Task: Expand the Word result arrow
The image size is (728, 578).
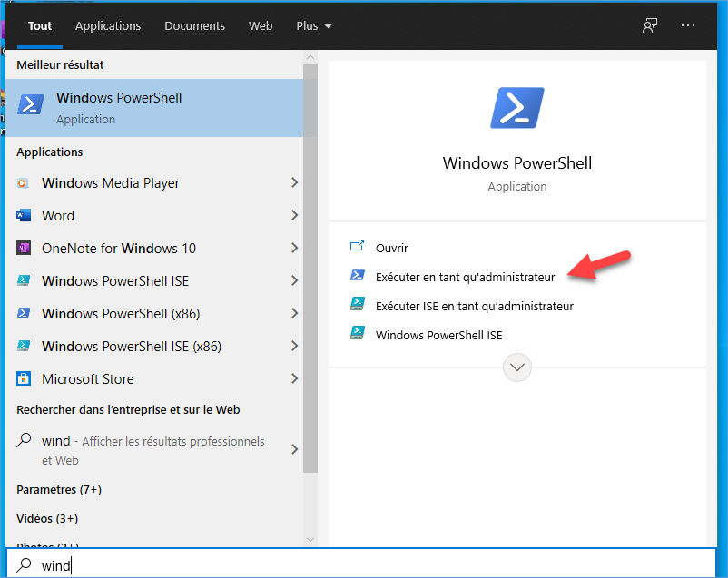Action: pos(293,216)
